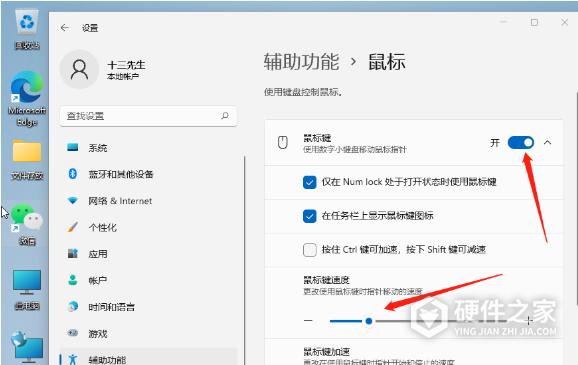Click the System monitor icon in sidebar
Viewport: 578px width, 365px height.
73,147
